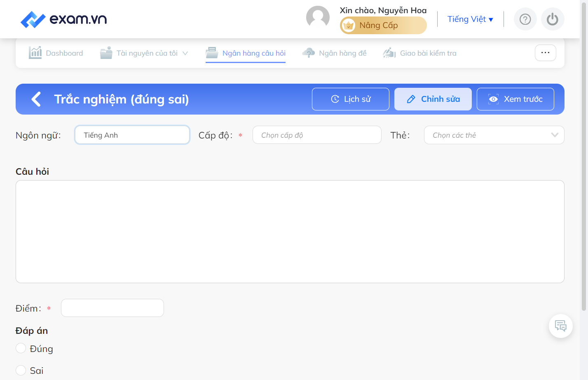Click the Xem trước preview button
This screenshot has height=380, width=588.
[x=515, y=99]
